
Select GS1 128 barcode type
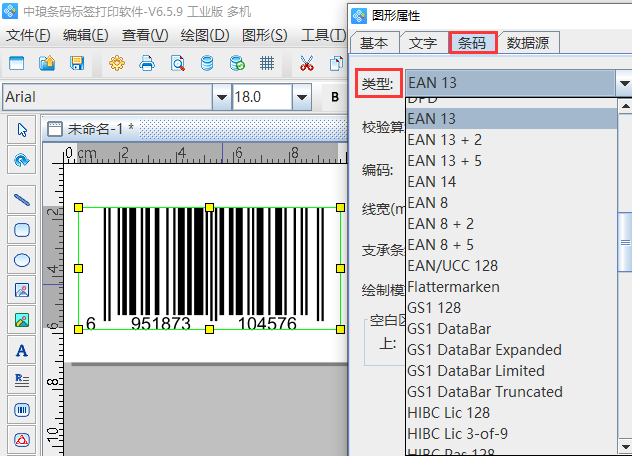[x=511, y=308]
